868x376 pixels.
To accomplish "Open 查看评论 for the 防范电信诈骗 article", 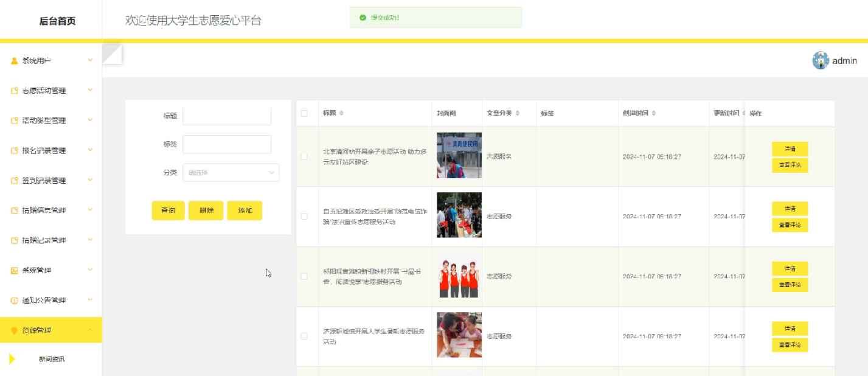I will coord(790,225).
